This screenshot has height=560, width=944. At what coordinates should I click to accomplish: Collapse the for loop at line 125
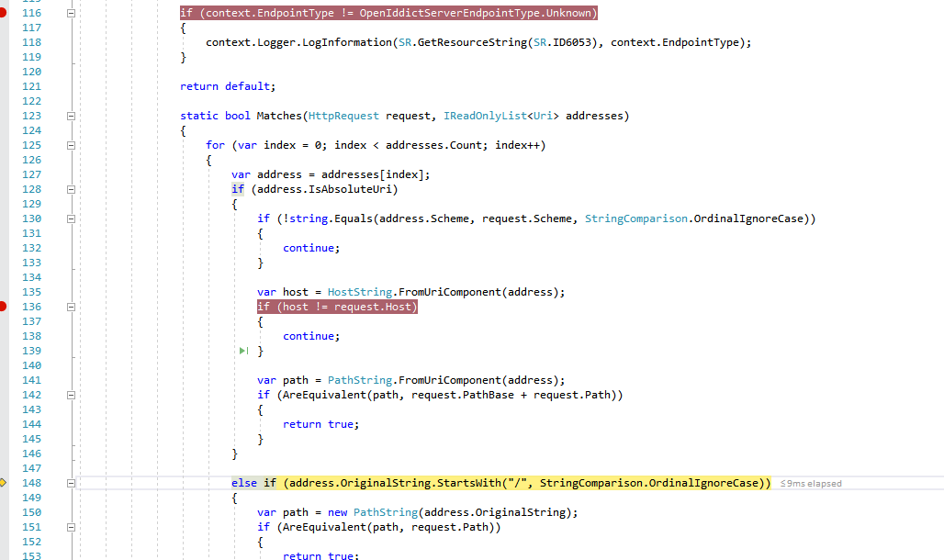[71, 144]
